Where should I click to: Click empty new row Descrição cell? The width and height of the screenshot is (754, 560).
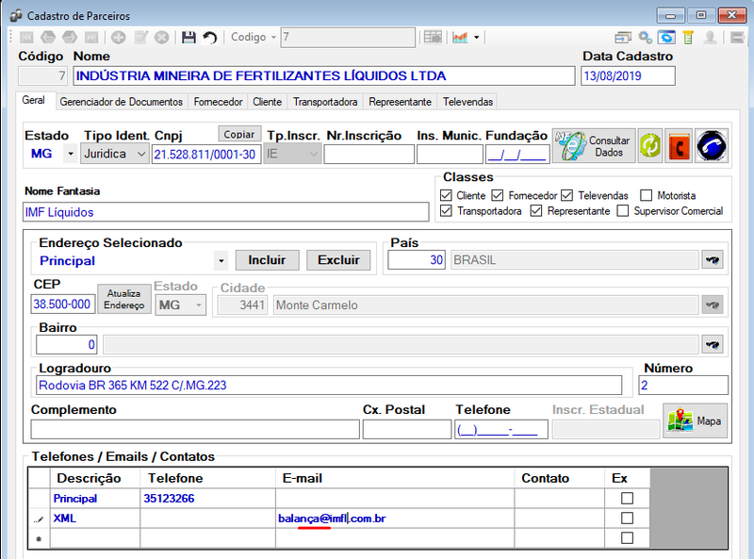95,538
